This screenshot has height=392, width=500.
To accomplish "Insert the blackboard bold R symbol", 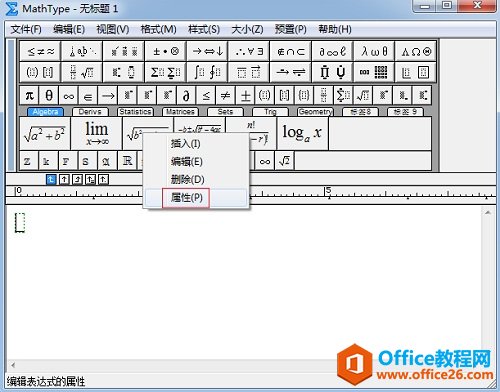I will [127, 161].
